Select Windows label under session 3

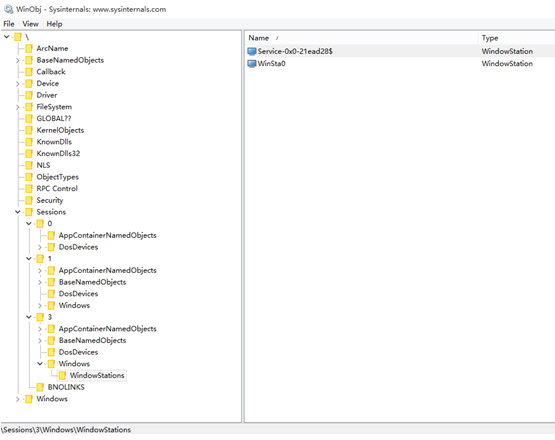[x=74, y=364]
